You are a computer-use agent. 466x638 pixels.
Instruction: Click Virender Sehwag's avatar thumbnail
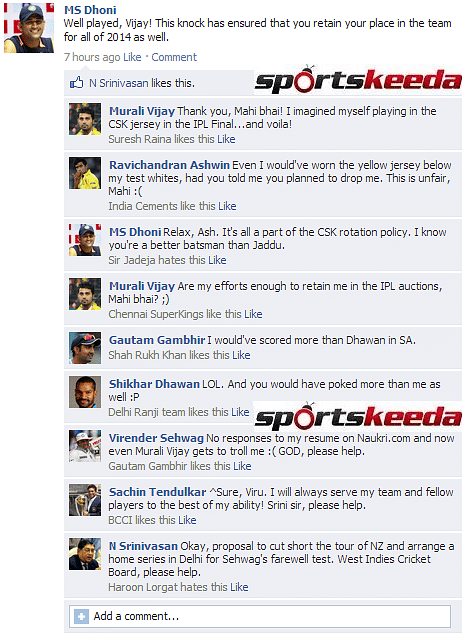85,446
